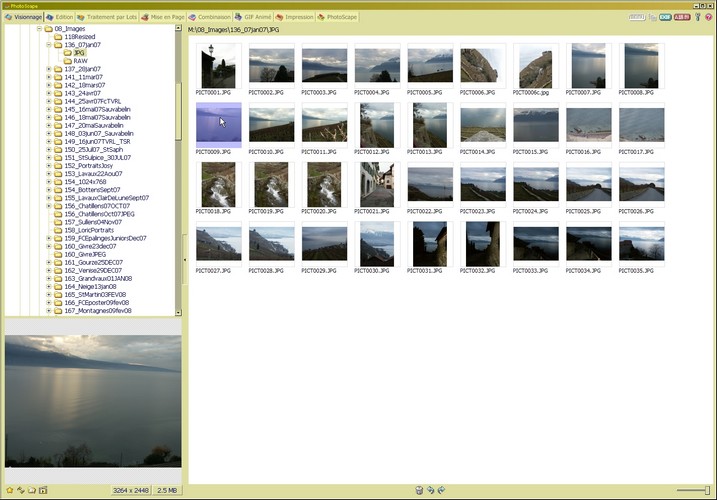Click the fullscreen view icon at bottom left
Screen dimensions: 717x500
coord(43,490)
